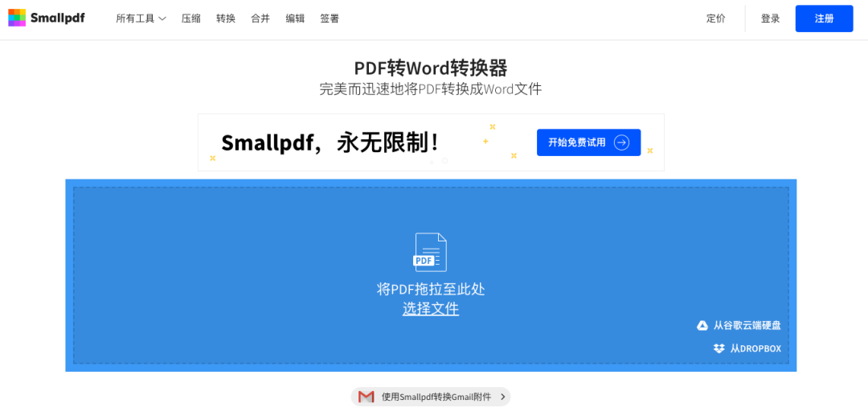Click the 登录 login link
The height and width of the screenshot is (416, 868).
click(770, 19)
